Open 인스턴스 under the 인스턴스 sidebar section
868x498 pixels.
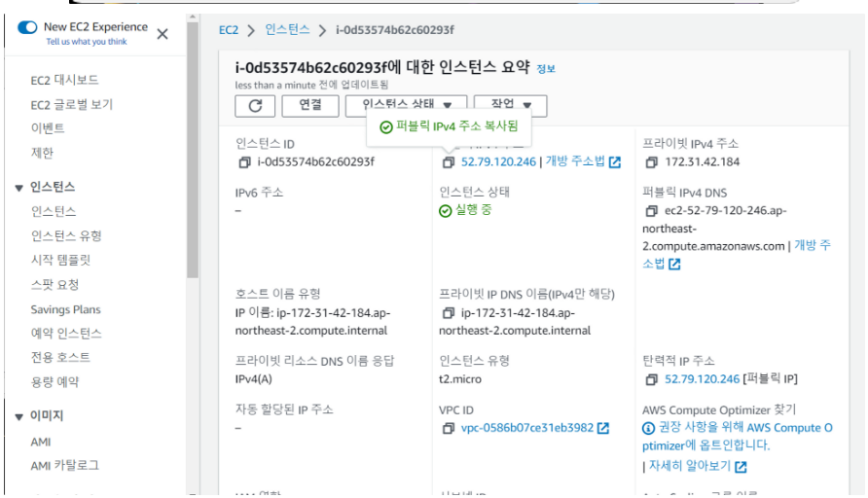click(x=54, y=211)
